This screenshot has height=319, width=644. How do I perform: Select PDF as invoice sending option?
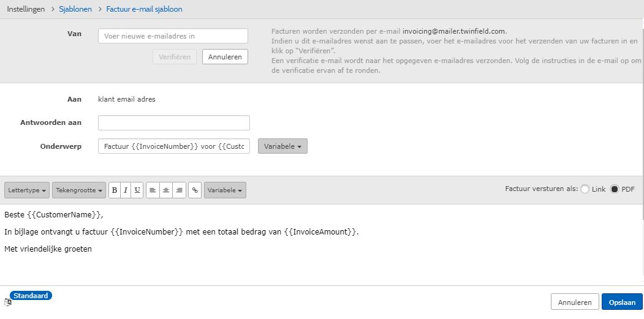click(615, 189)
